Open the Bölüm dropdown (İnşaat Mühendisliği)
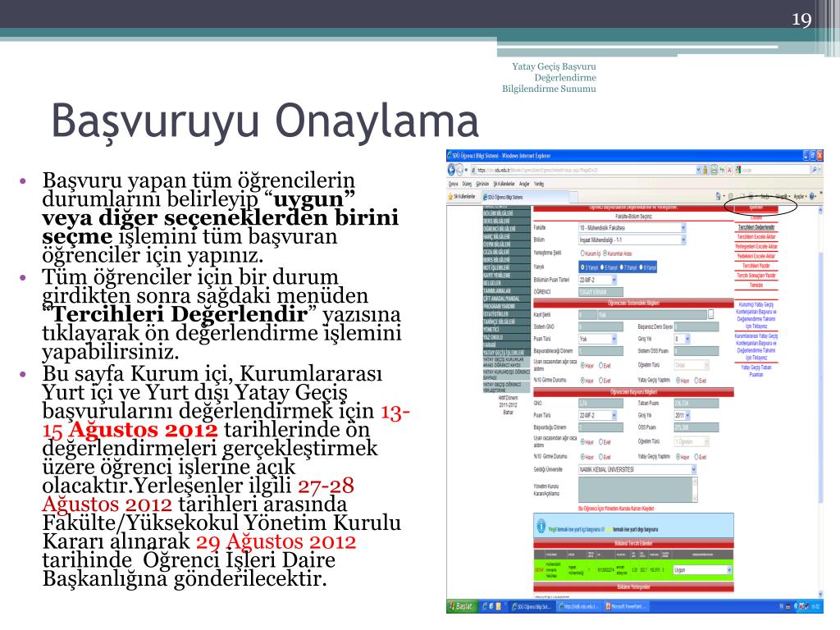The width and height of the screenshot is (840, 630). [x=632, y=240]
